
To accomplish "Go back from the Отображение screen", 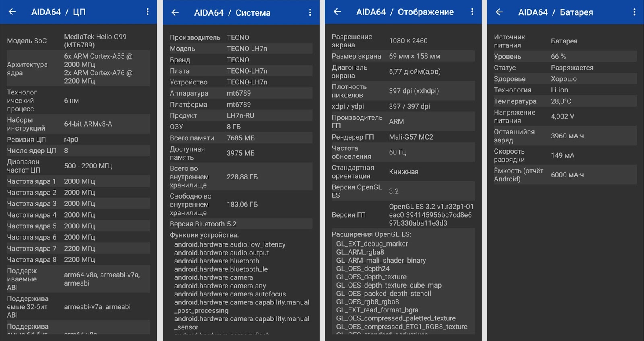I will 337,12.
